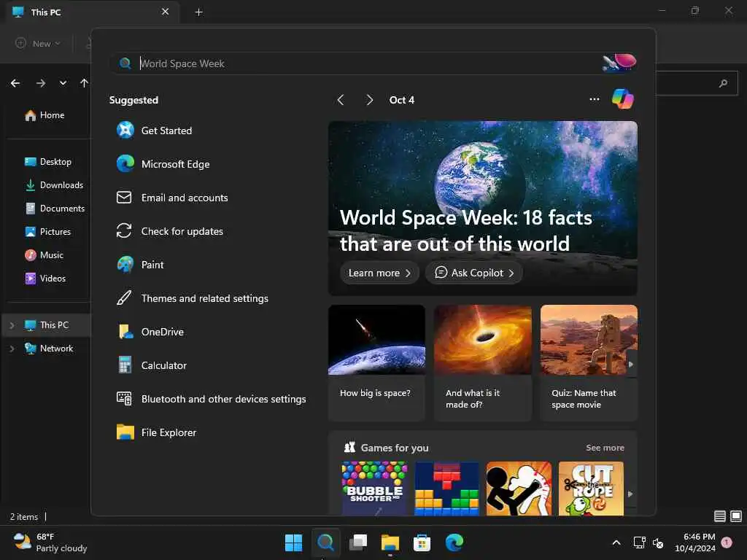
Task: Open And what is it made of card
Action: [483, 363]
